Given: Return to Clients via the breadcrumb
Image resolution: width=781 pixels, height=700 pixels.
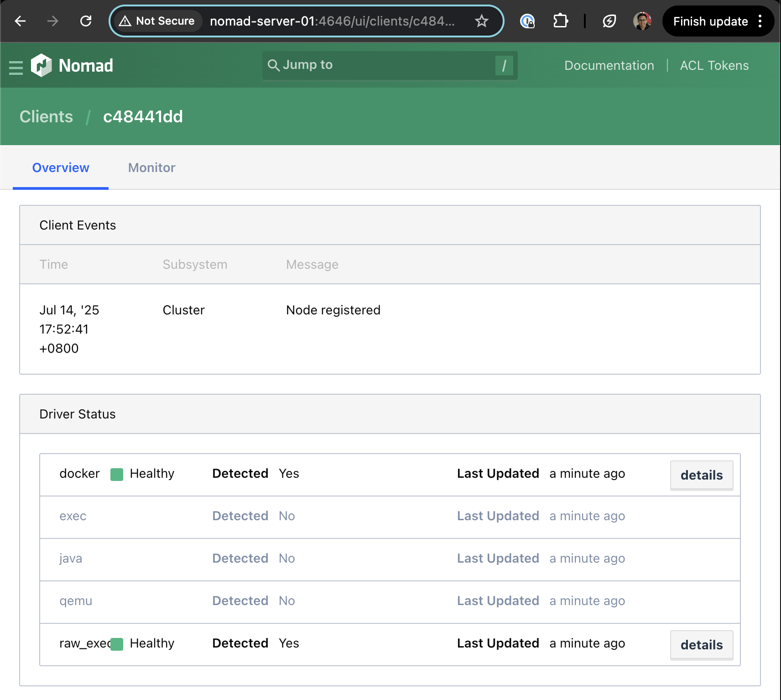Looking at the screenshot, I should click(x=46, y=117).
